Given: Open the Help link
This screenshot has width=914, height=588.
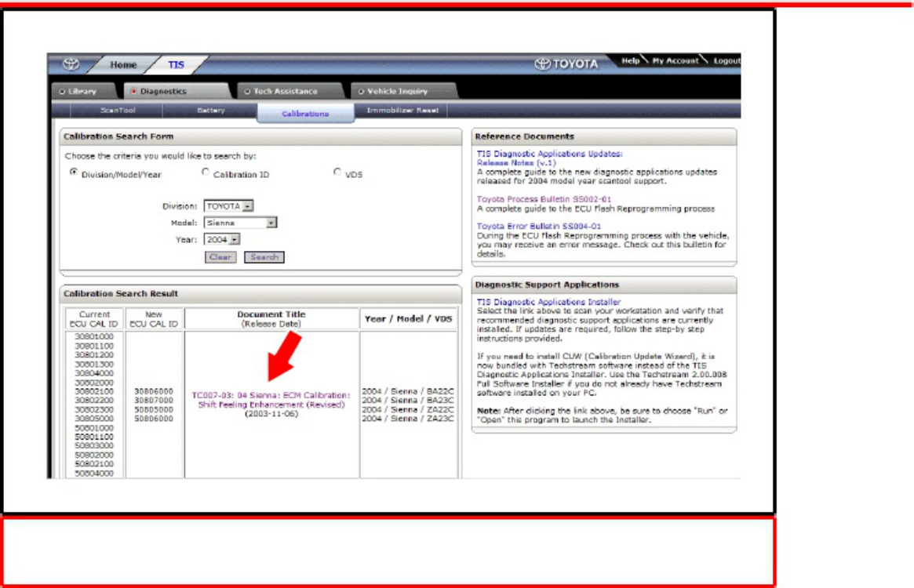Looking at the screenshot, I should coord(630,60).
